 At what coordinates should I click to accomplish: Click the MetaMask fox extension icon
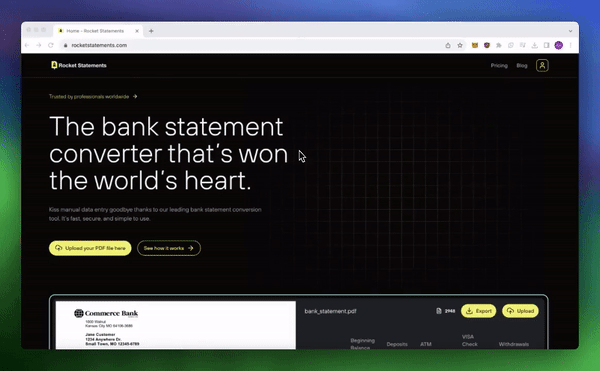474,45
